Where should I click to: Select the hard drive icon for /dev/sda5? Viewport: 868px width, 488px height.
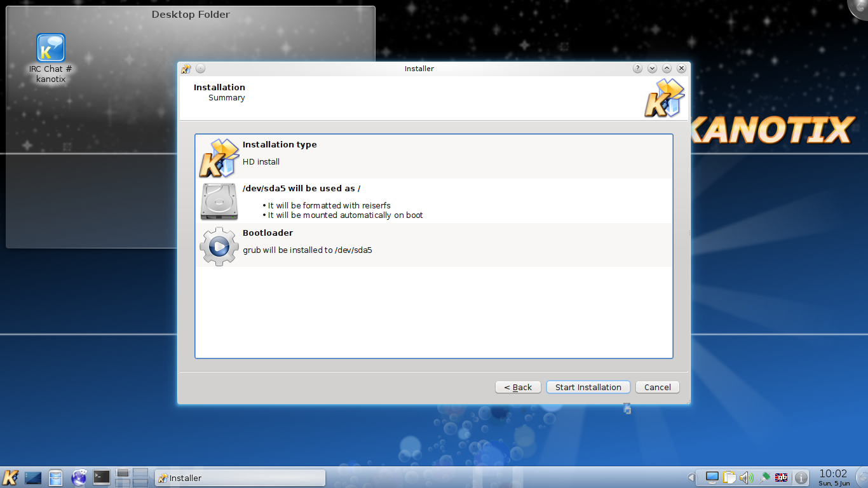click(219, 201)
